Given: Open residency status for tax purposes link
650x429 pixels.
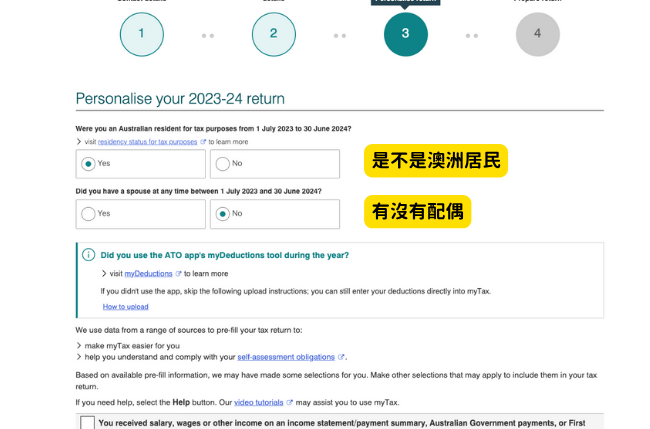Looking at the screenshot, I should pyautogui.click(x=147, y=142).
